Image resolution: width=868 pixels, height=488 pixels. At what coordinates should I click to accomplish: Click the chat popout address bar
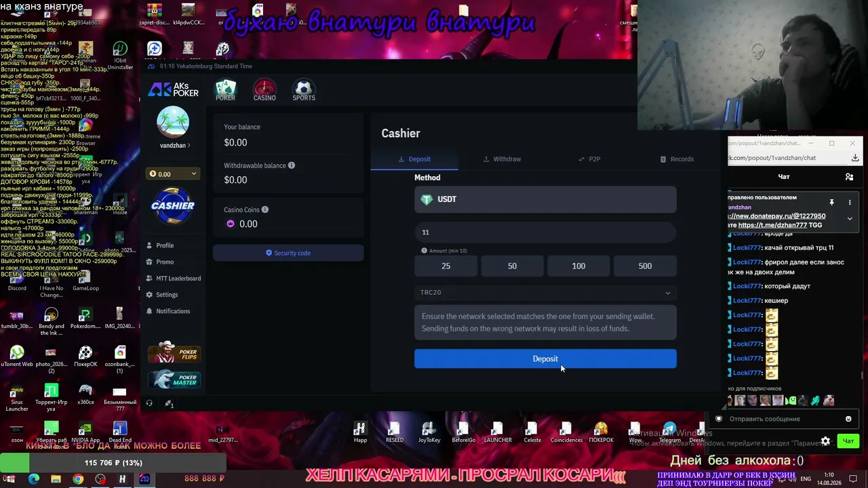[x=785, y=158]
